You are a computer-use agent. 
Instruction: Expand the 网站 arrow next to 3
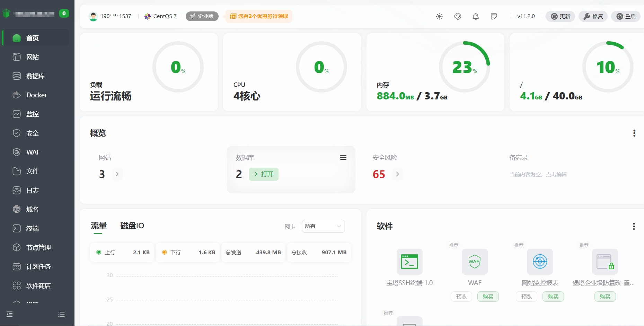(x=117, y=174)
